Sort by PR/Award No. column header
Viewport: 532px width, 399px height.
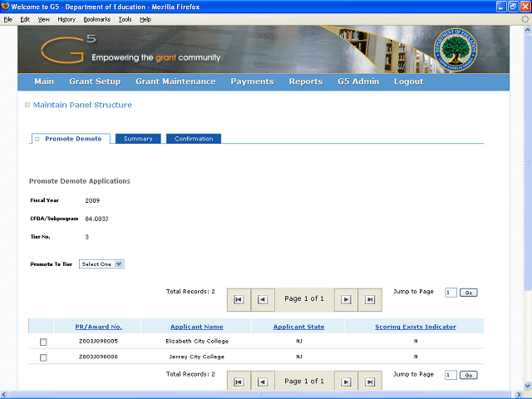click(x=98, y=327)
